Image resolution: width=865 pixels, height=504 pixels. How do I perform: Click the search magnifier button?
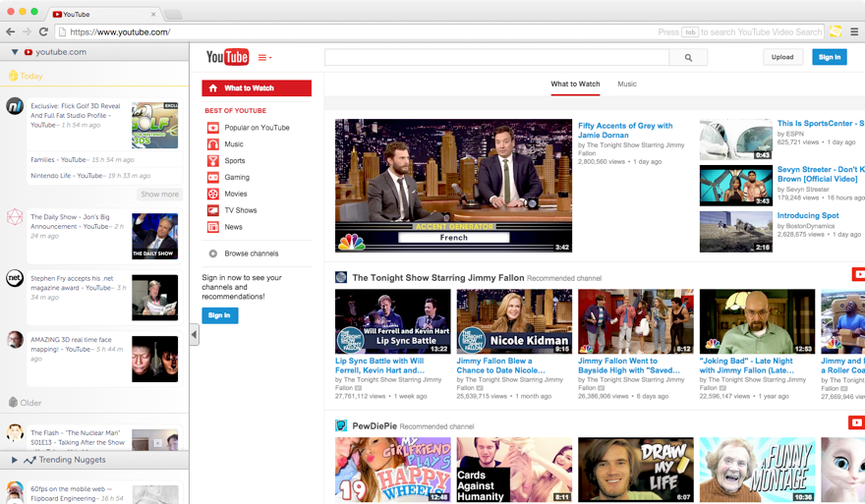coord(688,57)
